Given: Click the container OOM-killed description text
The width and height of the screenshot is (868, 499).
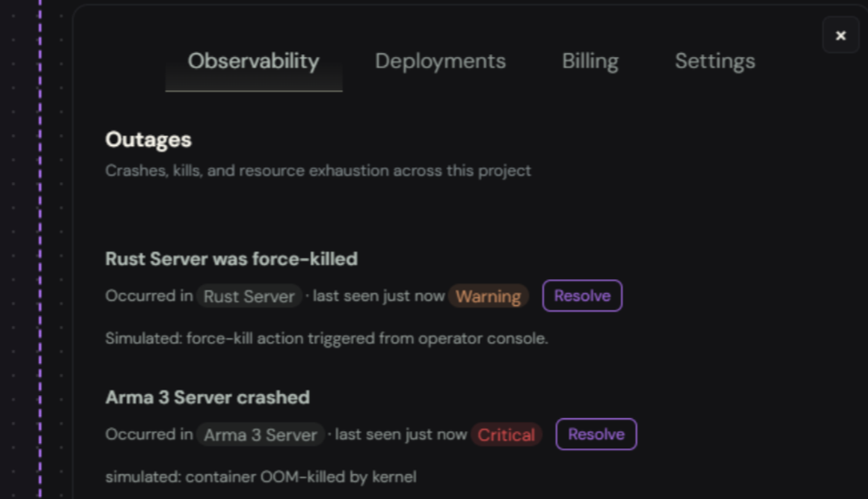Looking at the screenshot, I should tap(260, 477).
